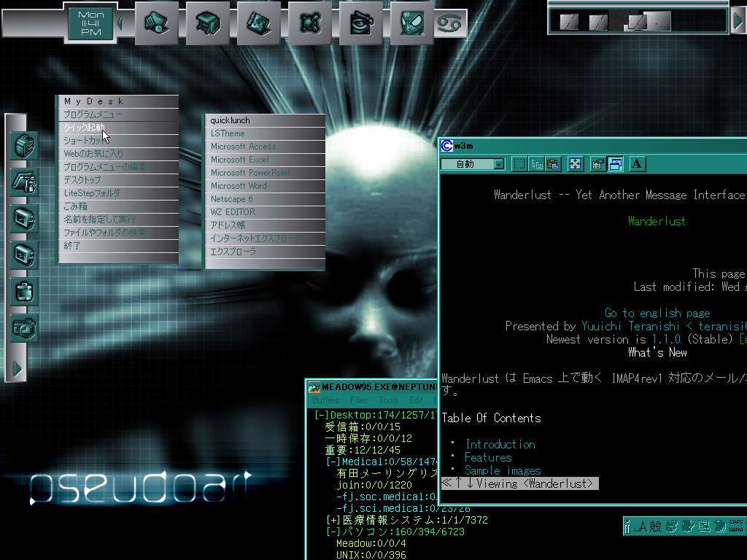Select クイック起動 in MyDesk menu

pos(118,128)
